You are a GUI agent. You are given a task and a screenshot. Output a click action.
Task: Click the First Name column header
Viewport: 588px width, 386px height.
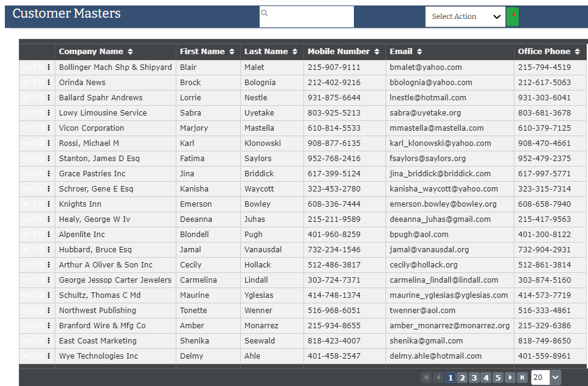coord(202,52)
